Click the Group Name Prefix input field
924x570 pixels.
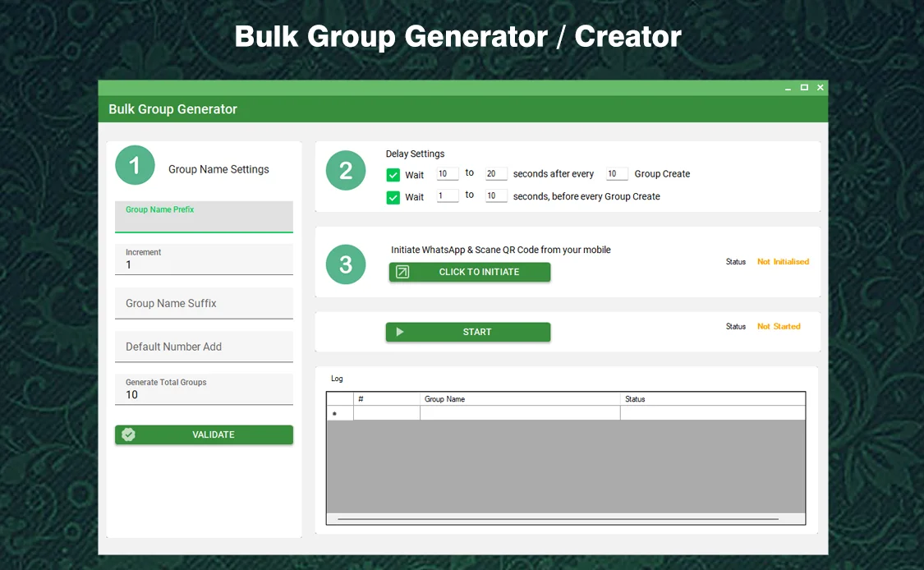[204, 217]
